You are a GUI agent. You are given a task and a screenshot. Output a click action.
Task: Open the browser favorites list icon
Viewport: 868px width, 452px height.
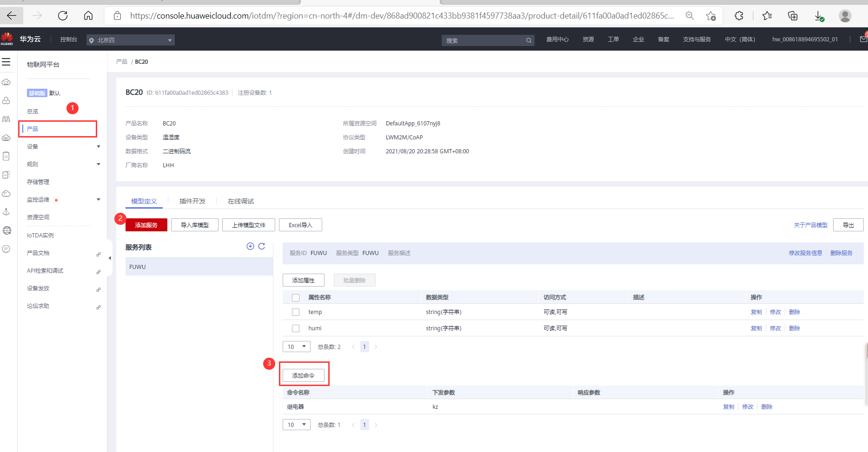pos(767,16)
